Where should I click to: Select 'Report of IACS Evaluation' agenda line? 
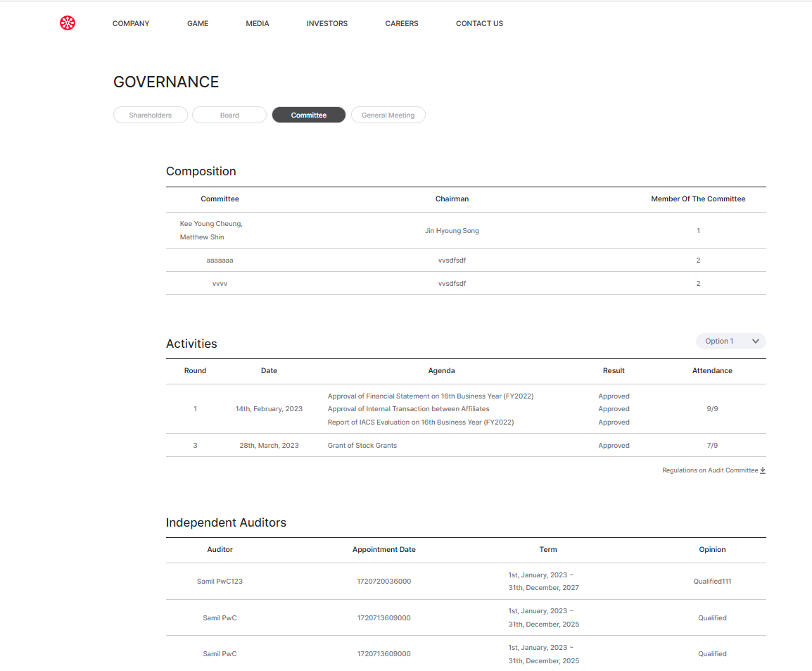coord(421,422)
